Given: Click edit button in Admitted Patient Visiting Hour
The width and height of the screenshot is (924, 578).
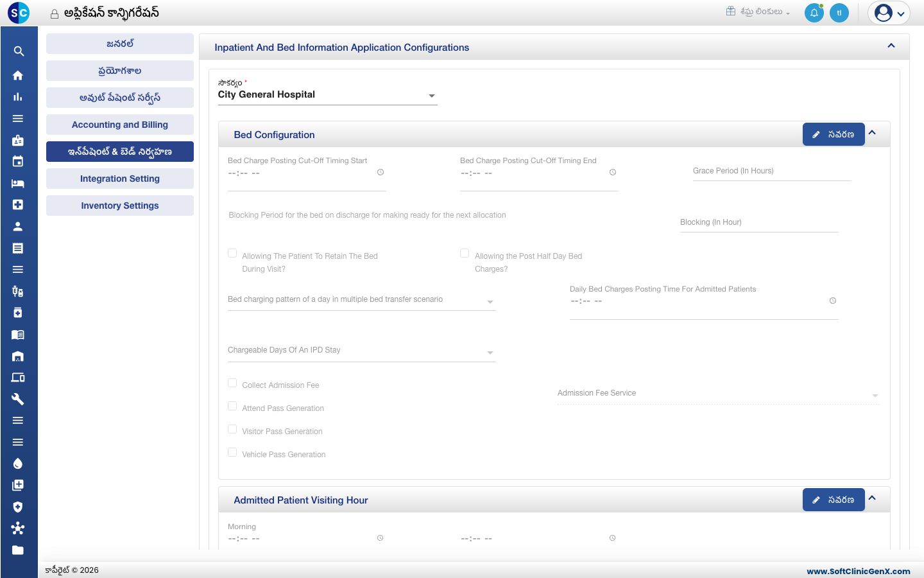Looking at the screenshot, I should pyautogui.click(x=834, y=500).
